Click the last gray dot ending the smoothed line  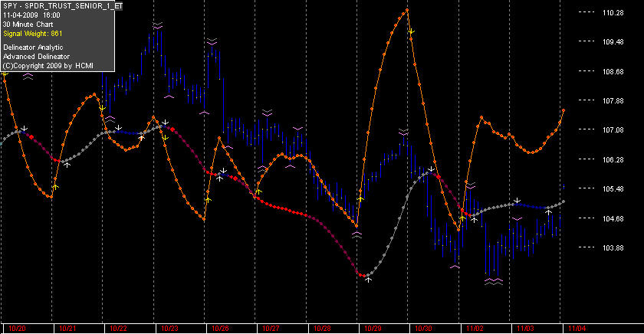coord(563,201)
